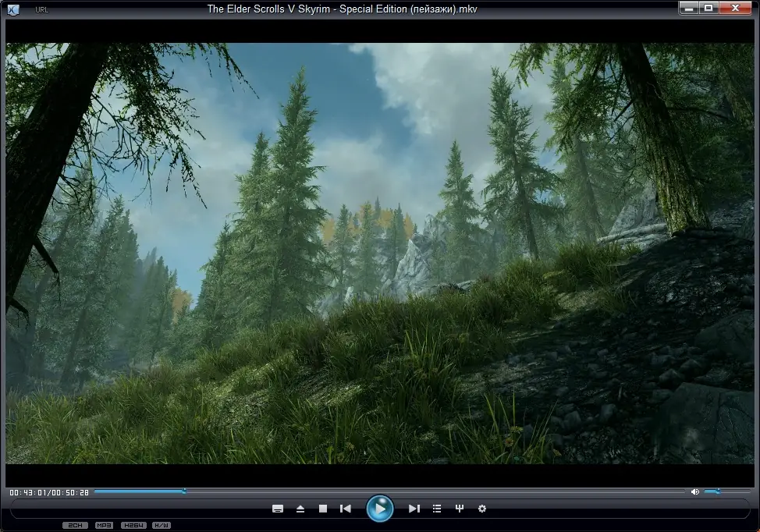This screenshot has height=532, width=760.
Task: Open the control panel equalizer icon
Action: (460, 509)
